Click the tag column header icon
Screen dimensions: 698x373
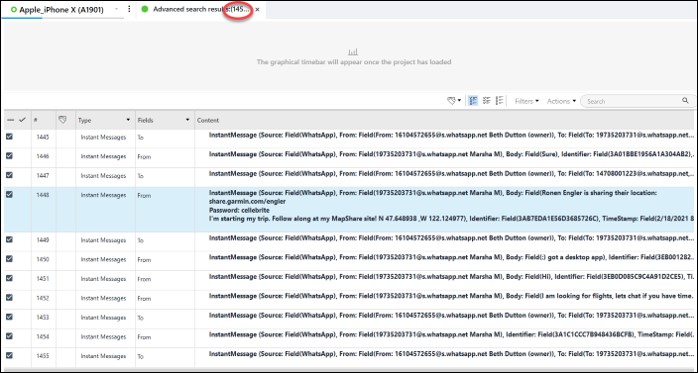pos(63,120)
